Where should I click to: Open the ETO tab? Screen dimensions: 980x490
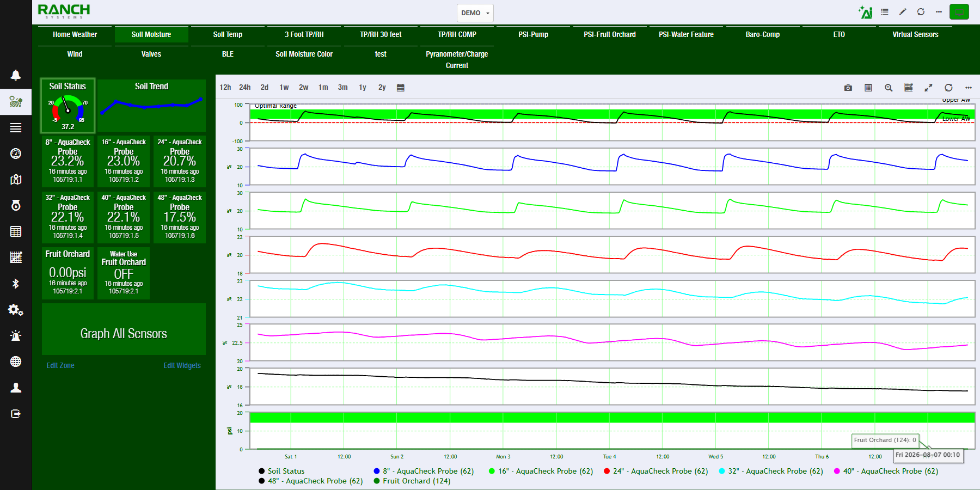[x=839, y=34]
